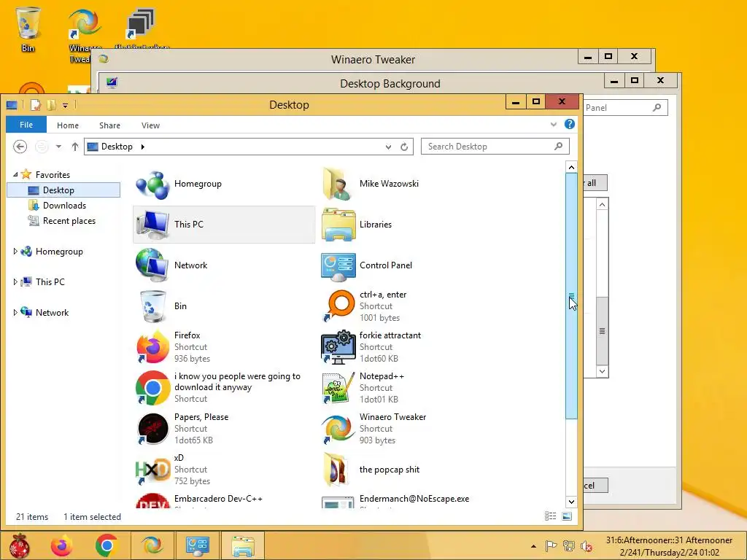This screenshot has width=747, height=560.
Task: Switch to details view icon in status bar
Action: click(550, 516)
